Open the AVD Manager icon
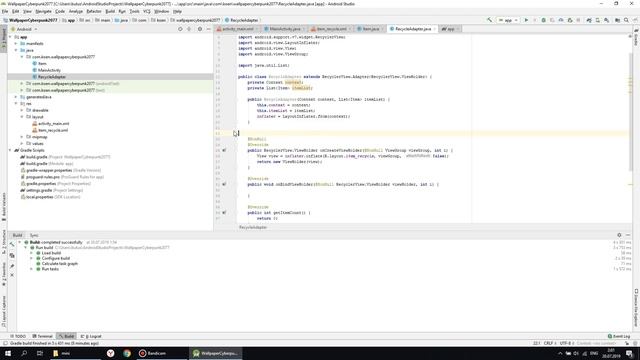 click(x=598, y=20)
